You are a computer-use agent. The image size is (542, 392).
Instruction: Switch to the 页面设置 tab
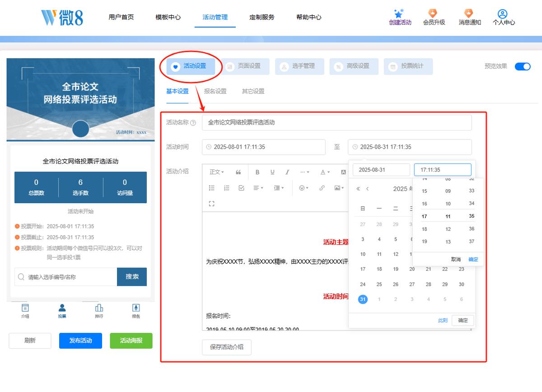245,66
